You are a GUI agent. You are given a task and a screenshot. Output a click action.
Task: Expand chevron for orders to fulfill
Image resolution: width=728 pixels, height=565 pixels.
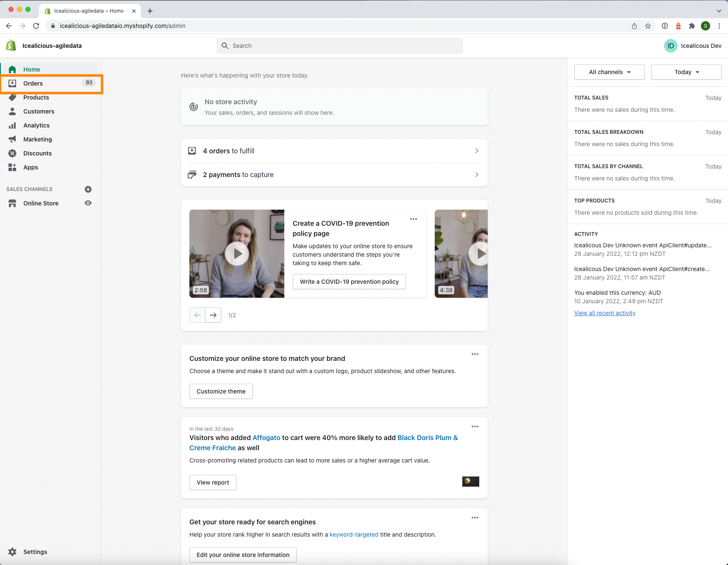point(477,151)
